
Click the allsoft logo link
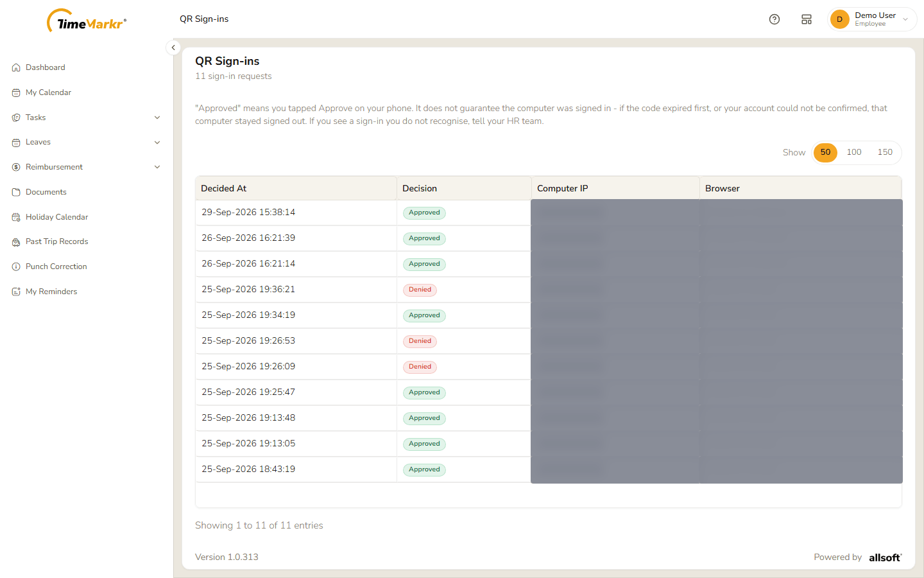point(886,557)
